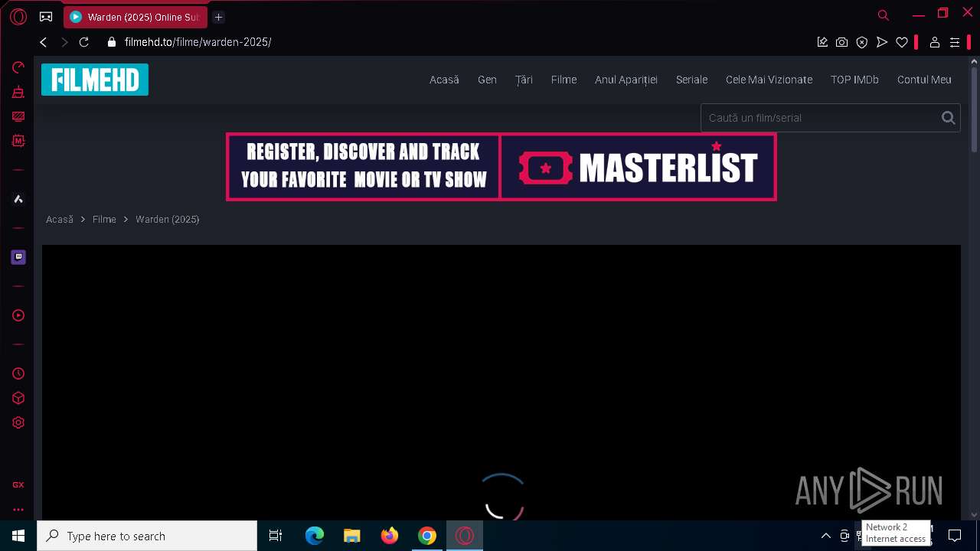Go back to previous page
Viewport: 980px width, 551px height.
(x=44, y=42)
